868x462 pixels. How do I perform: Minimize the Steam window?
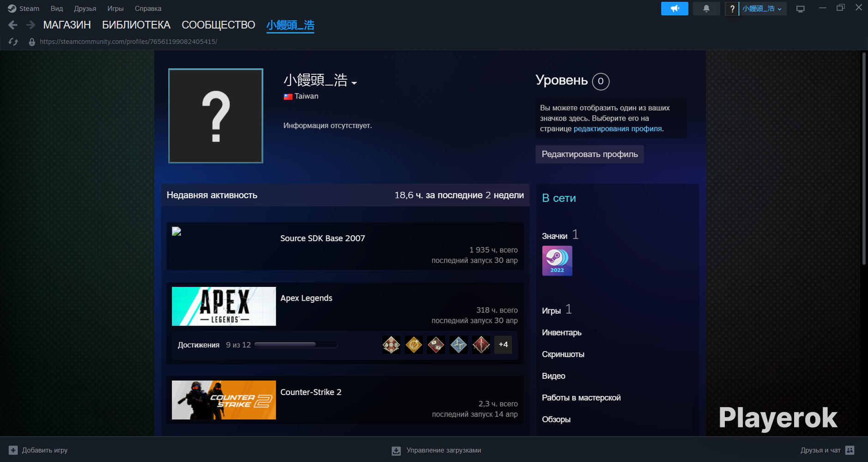coord(822,8)
